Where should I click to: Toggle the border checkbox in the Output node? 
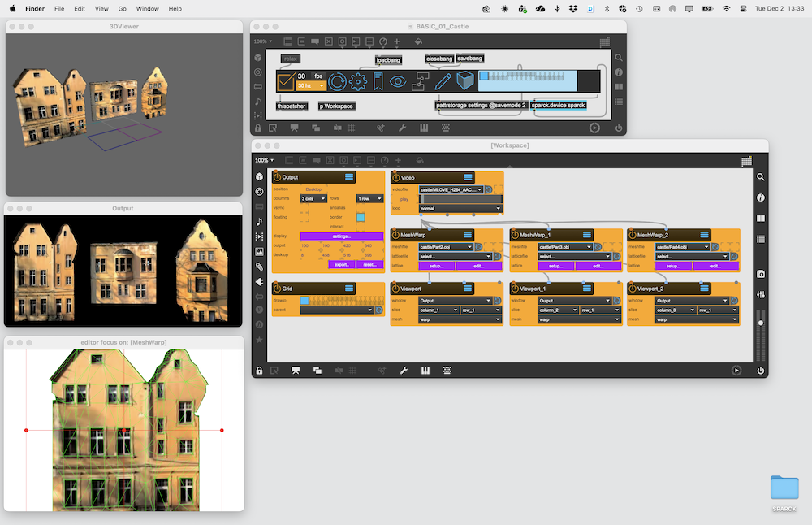pyautogui.click(x=361, y=217)
